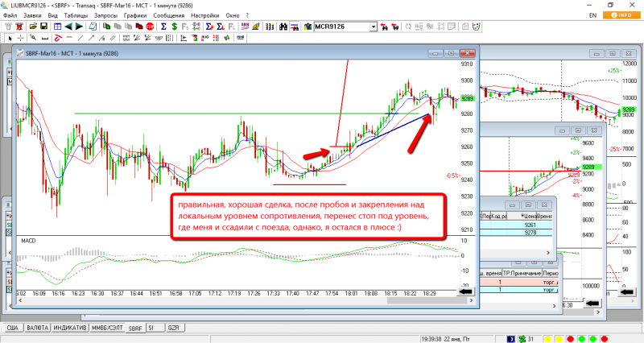This screenshot has height=343, width=644.
Task: Select the crosshair cursor tool
Action: 21,38
